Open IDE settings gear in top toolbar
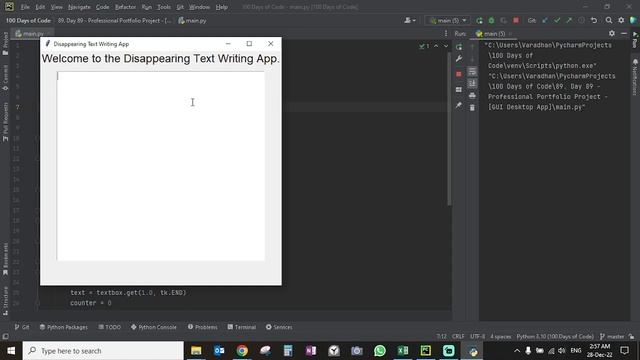Screen dimensions: 640x360 tap(621, 20)
